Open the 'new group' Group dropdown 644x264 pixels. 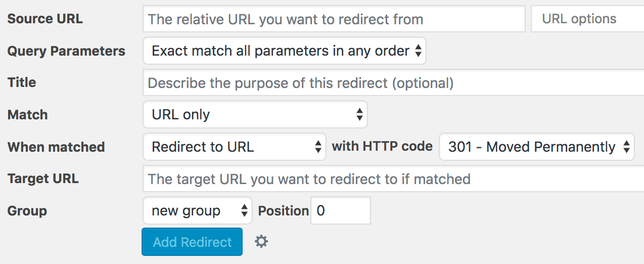197,211
